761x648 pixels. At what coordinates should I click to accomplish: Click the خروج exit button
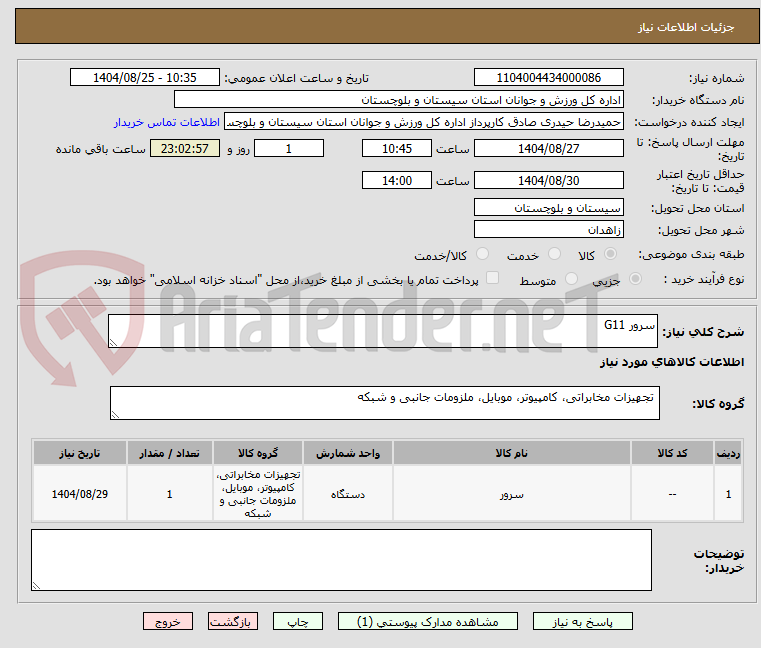(167, 621)
